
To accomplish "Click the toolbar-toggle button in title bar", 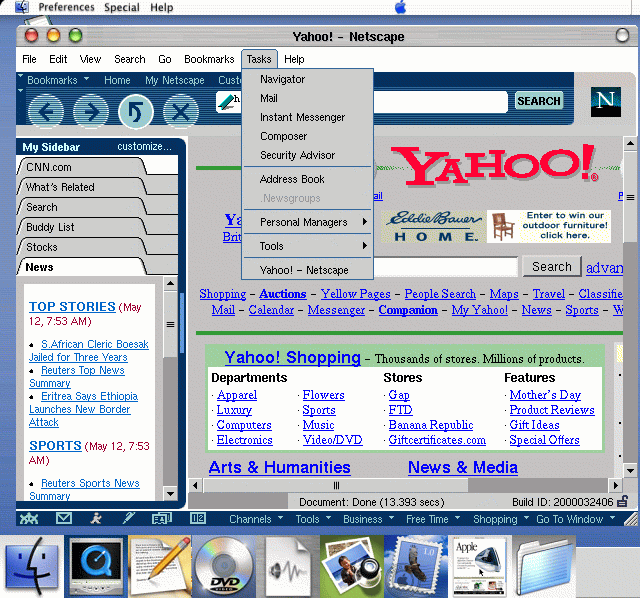I will point(622,36).
